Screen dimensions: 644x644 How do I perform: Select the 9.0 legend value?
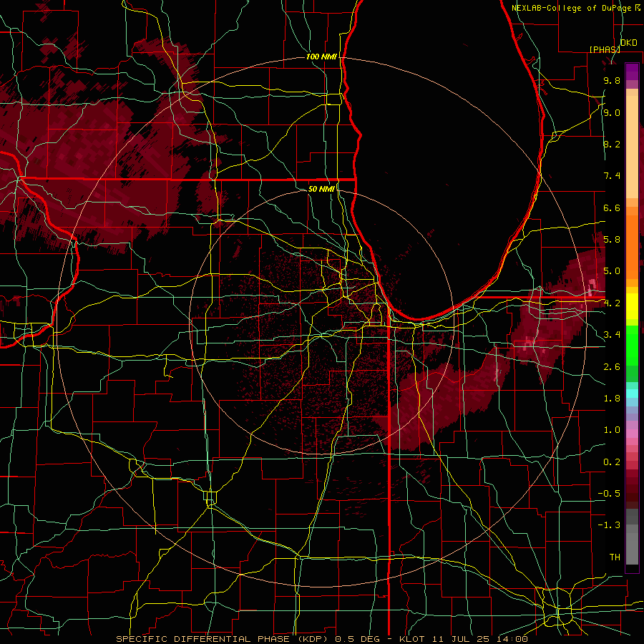[612, 112]
